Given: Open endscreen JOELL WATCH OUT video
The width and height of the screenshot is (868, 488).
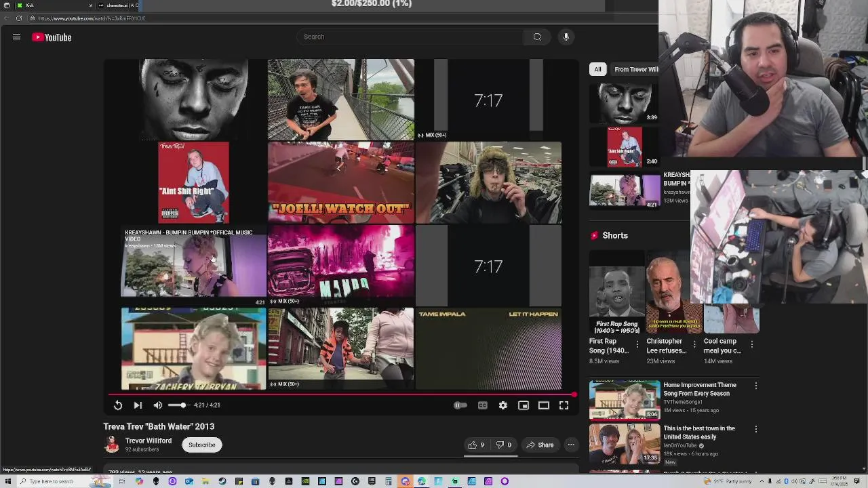Looking at the screenshot, I should click(x=341, y=182).
